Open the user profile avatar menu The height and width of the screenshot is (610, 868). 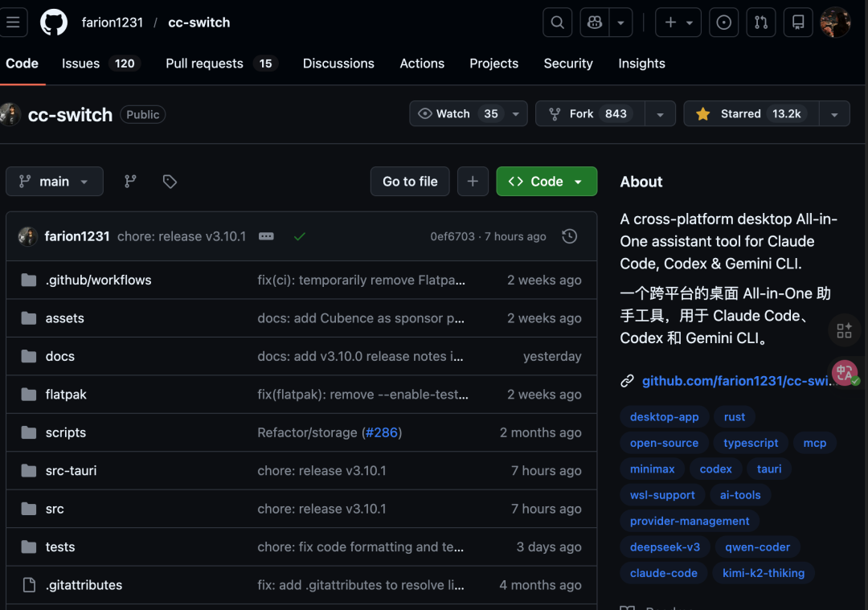click(835, 23)
